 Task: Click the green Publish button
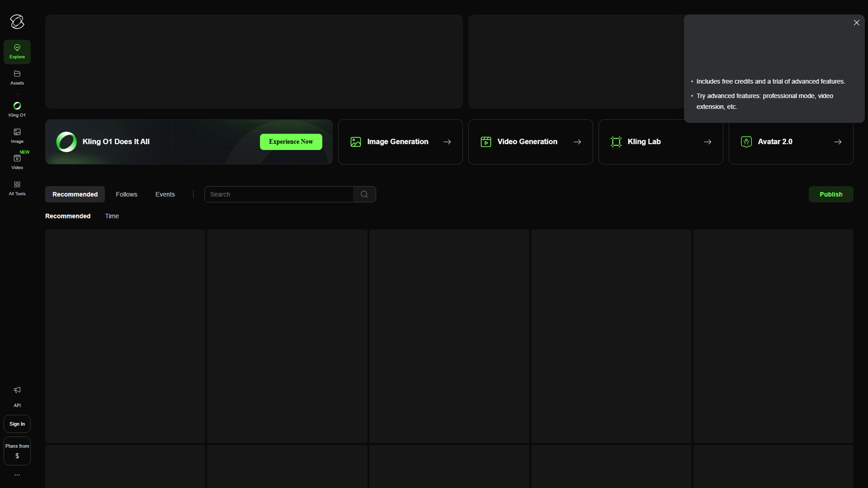pos(831,194)
